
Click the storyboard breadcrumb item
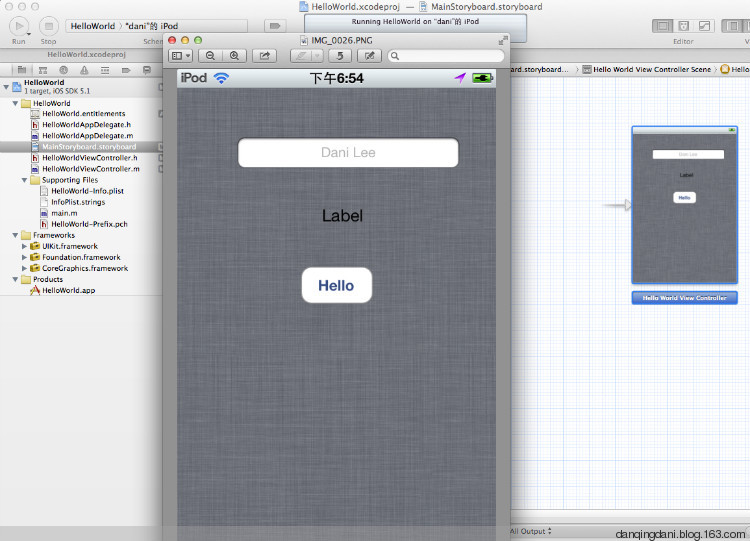click(541, 69)
